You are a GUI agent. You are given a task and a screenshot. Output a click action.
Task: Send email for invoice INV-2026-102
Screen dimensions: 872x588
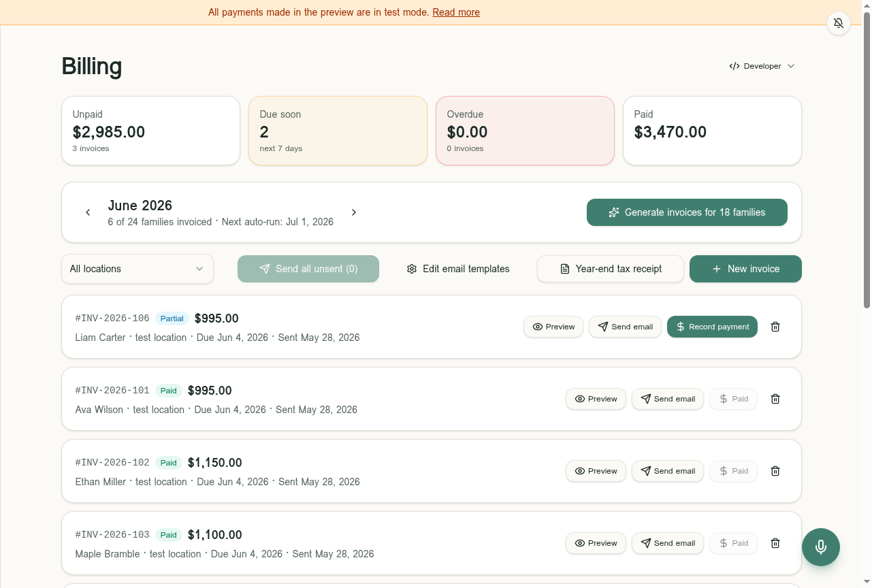(668, 471)
